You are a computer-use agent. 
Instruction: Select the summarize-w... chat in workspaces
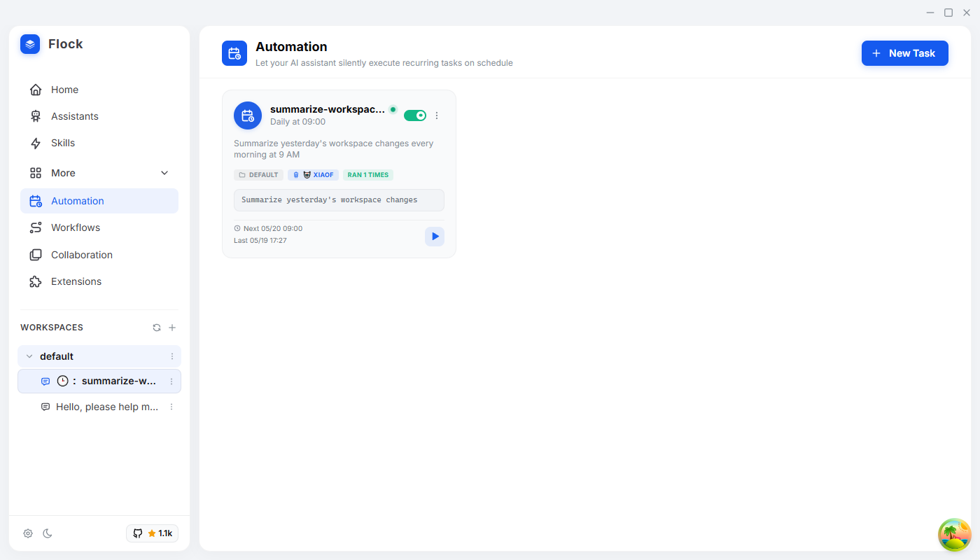[99, 381]
